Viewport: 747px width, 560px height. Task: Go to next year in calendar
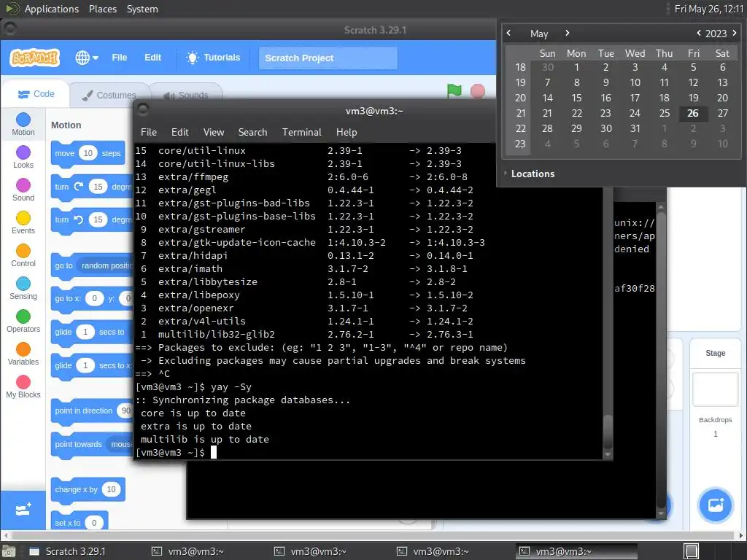coord(734,33)
